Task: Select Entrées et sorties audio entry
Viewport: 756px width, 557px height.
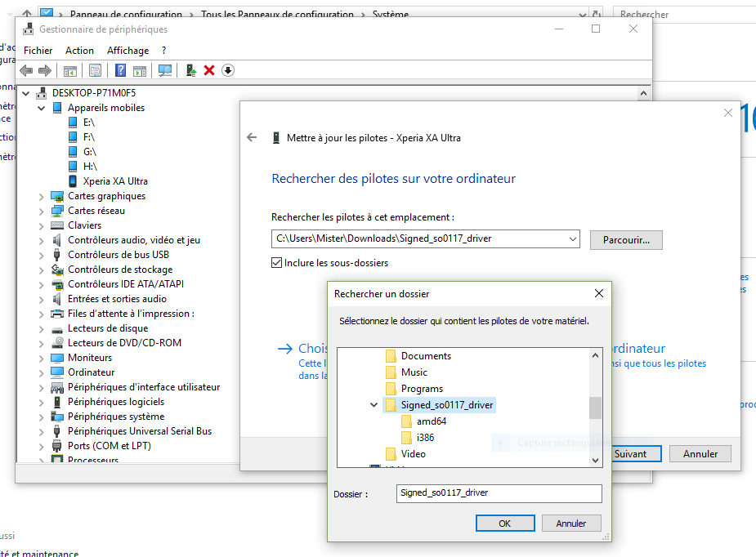Action: point(117,299)
